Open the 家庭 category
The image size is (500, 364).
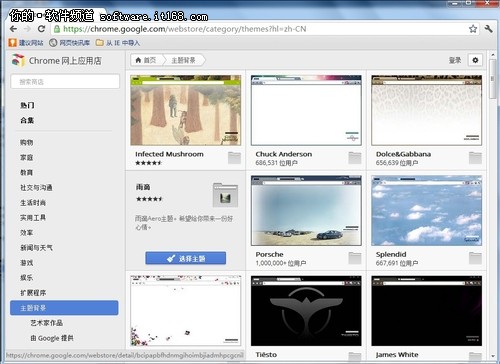27,157
